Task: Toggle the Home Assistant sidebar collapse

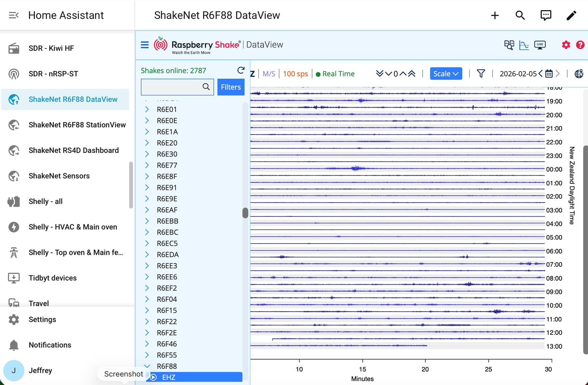Action: click(x=13, y=15)
